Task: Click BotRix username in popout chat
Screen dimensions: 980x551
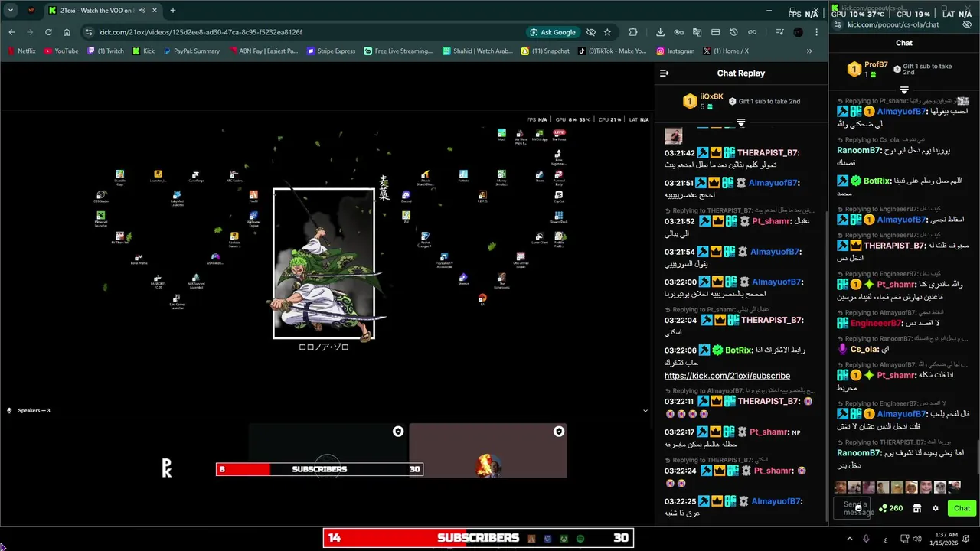Action: click(877, 181)
